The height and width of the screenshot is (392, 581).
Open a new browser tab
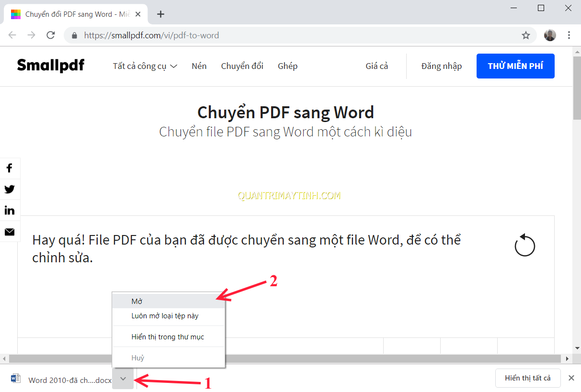click(x=161, y=14)
